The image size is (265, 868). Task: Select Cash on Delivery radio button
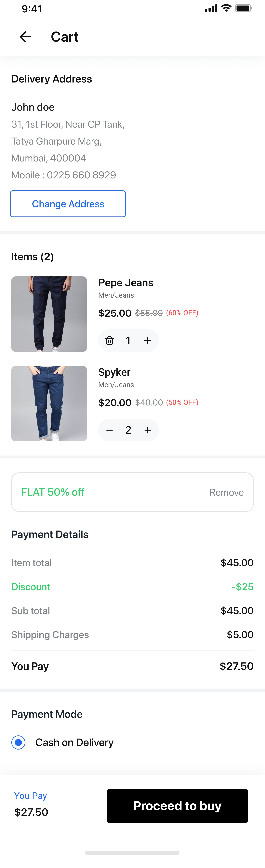coord(19,742)
